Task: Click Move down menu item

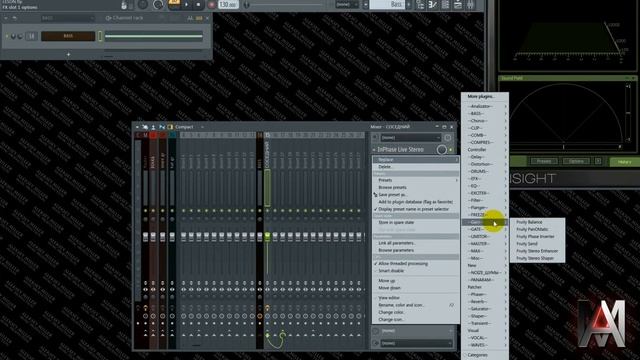Action: (415, 288)
